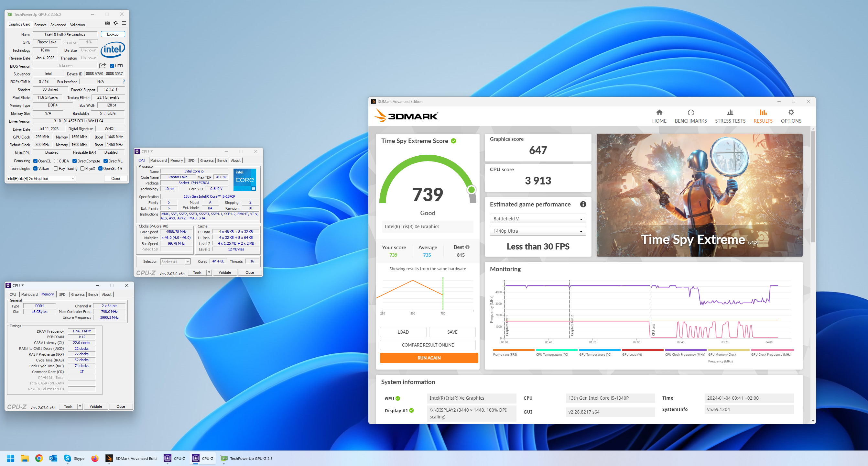Switch to TechPowerUp GPU-Z taskbar button
This screenshot has height=466, width=868.
(x=246, y=458)
